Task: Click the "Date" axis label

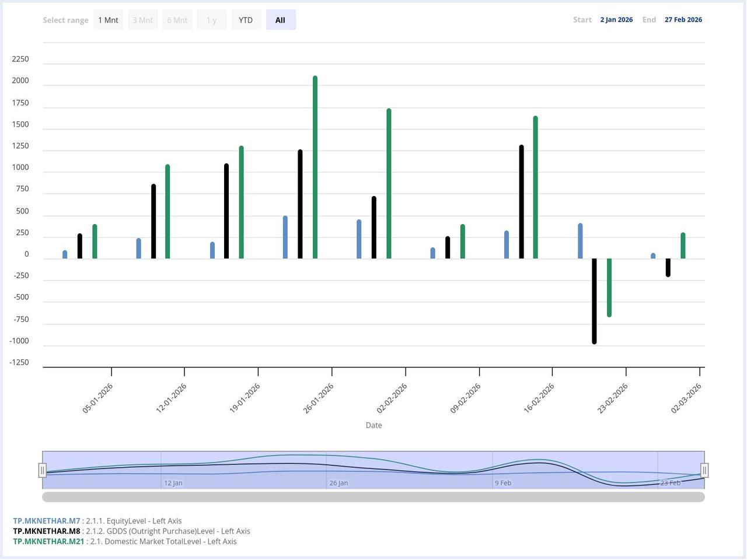Action: [x=373, y=425]
